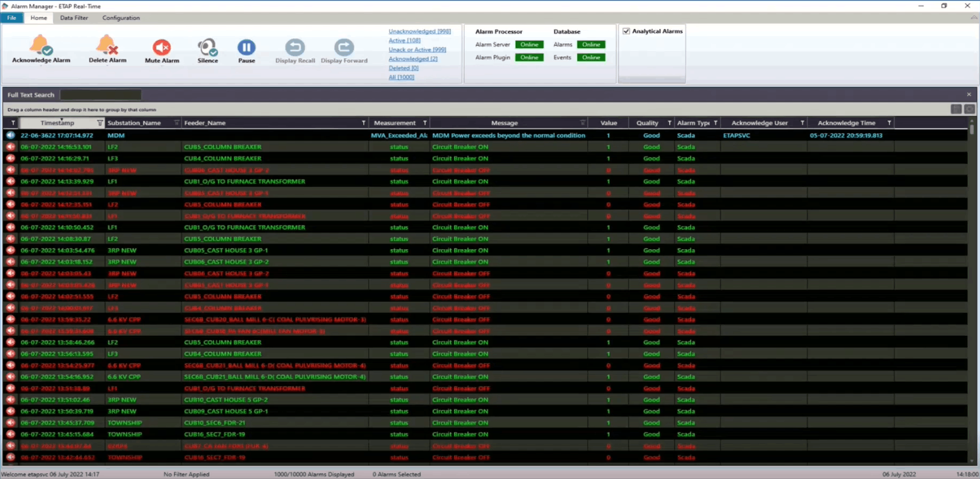Viewport: 980px width, 479px height.
Task: Open the File menu
Action: click(x=11, y=18)
